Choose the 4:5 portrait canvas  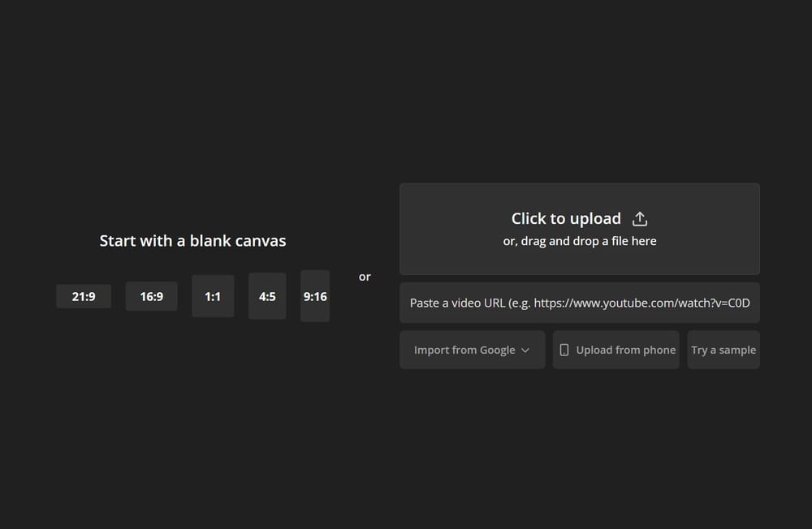[x=267, y=296]
